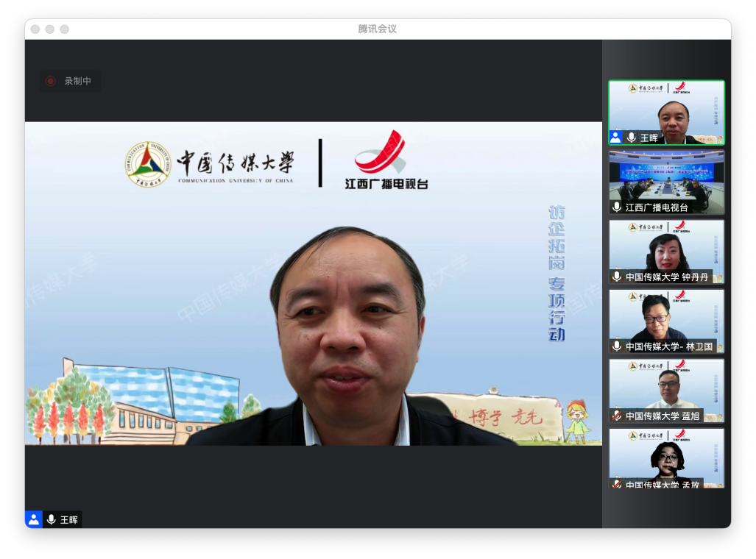Click the 腾讯会议 window title bar text
This screenshot has width=756, height=559.
(378, 29)
